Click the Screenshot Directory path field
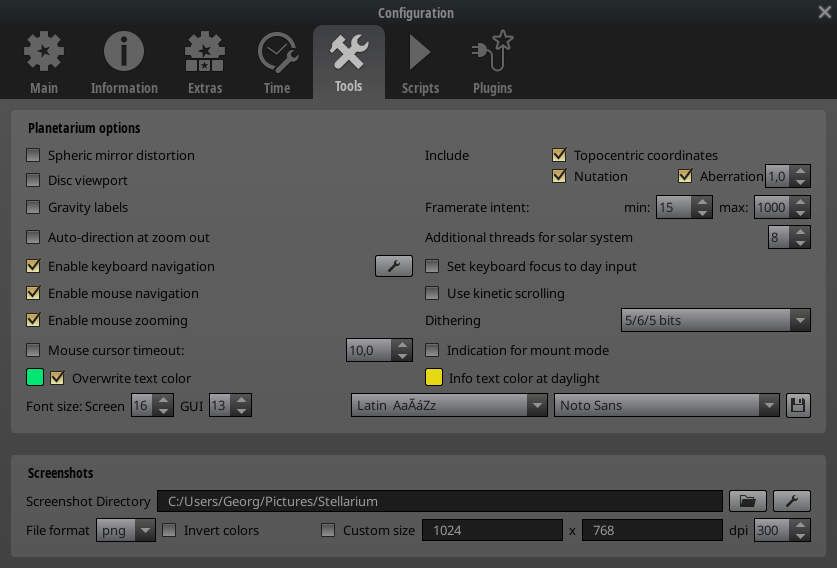Image resolution: width=837 pixels, height=568 pixels. (x=440, y=501)
